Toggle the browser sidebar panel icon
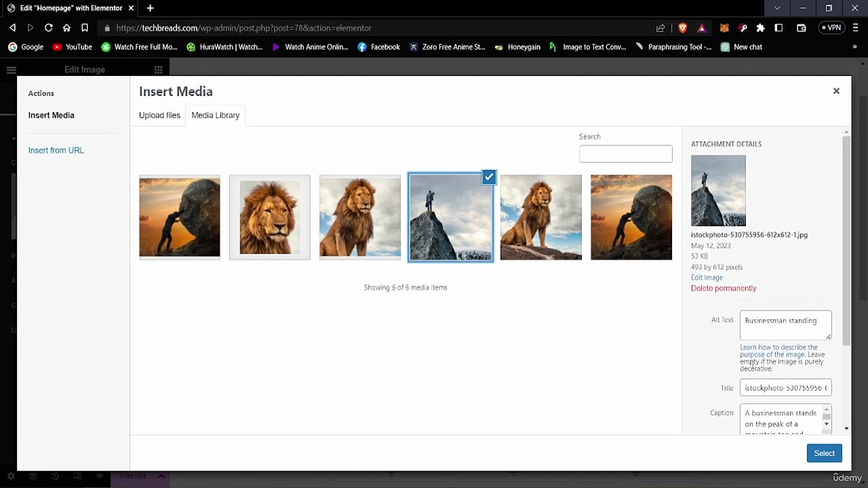Viewport: 868px width, 488px height. pyautogui.click(x=778, y=28)
